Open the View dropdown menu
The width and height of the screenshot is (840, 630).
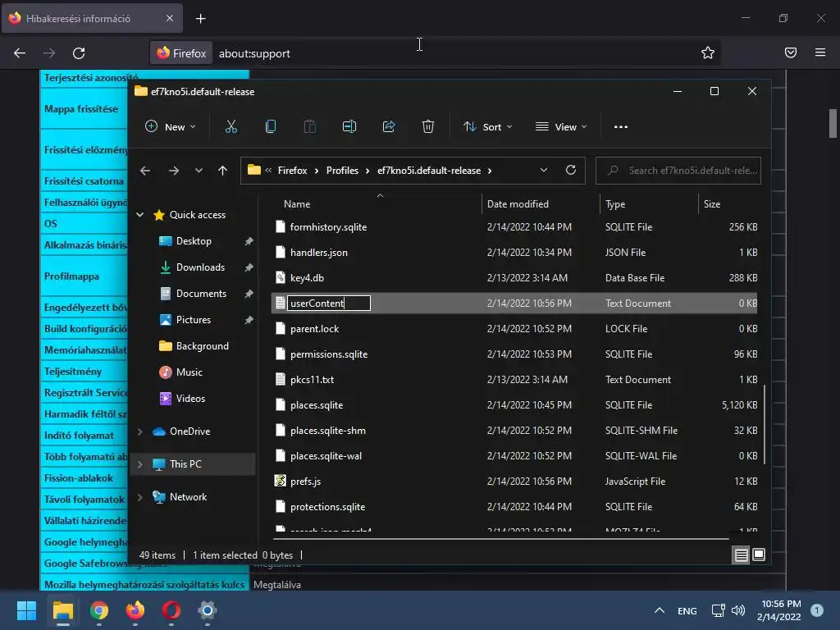(x=561, y=127)
